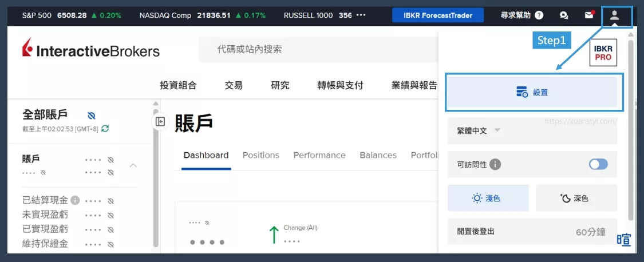Click the 維持保證金 label
The image size is (644, 262).
45,244
